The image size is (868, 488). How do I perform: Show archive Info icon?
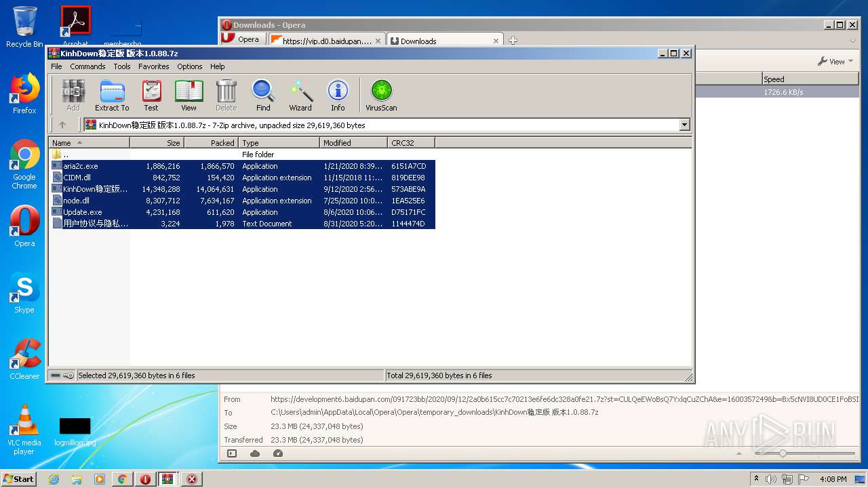click(x=338, y=96)
